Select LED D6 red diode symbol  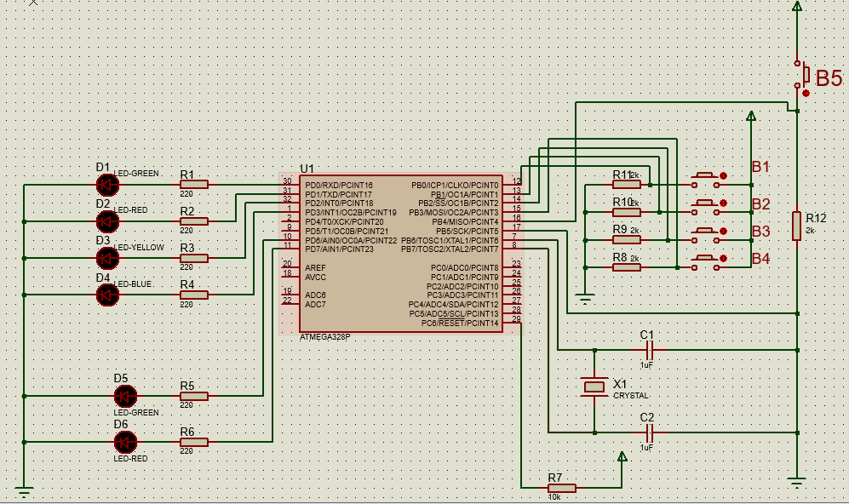pyautogui.click(x=125, y=443)
